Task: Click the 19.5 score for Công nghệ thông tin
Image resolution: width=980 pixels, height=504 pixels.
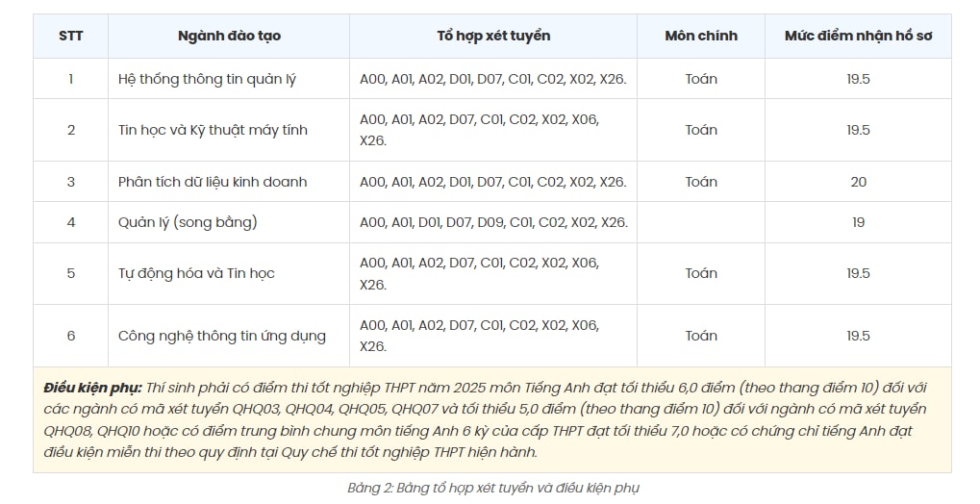Action: tap(858, 336)
